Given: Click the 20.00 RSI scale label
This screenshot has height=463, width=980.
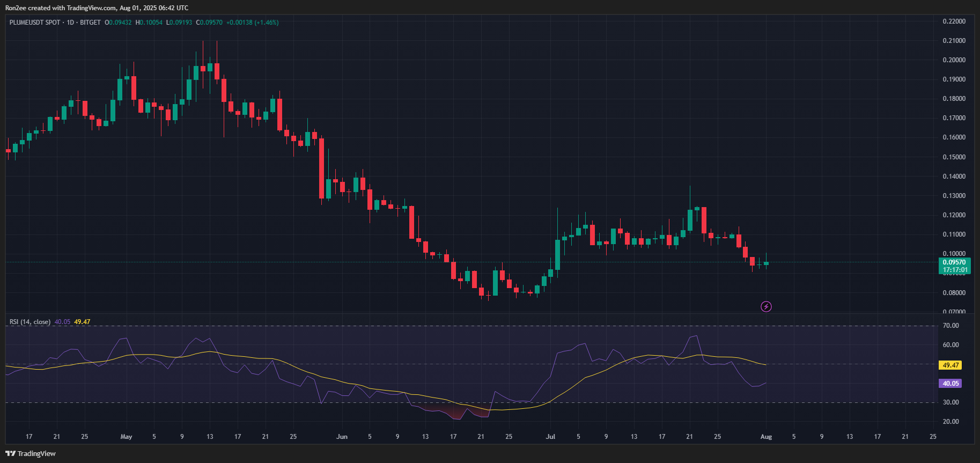Looking at the screenshot, I should 950,422.
